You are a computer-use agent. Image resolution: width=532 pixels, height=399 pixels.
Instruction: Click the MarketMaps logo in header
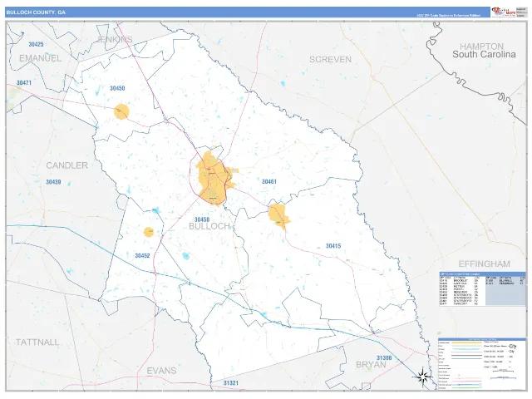click(503, 12)
